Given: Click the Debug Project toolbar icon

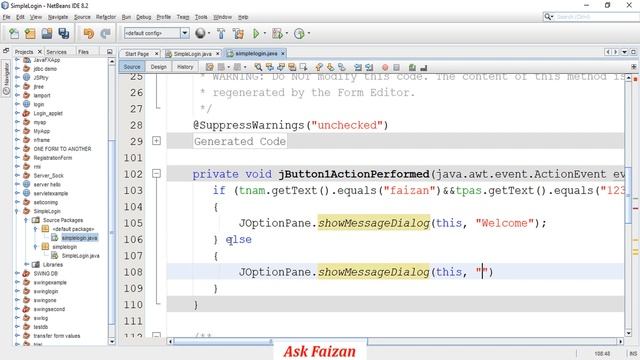Looking at the screenshot, I should pyautogui.click(x=277, y=33).
